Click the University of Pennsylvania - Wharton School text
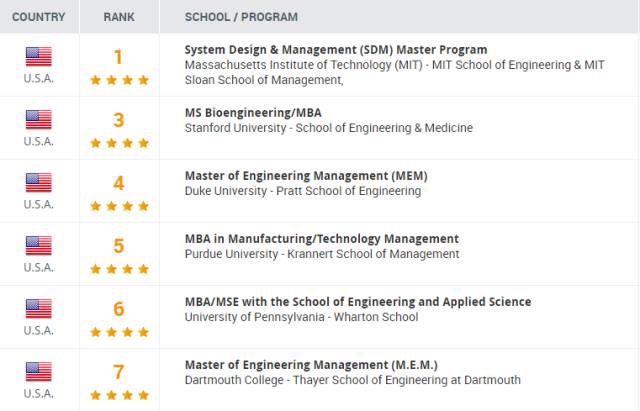The image size is (640, 411). 301,317
